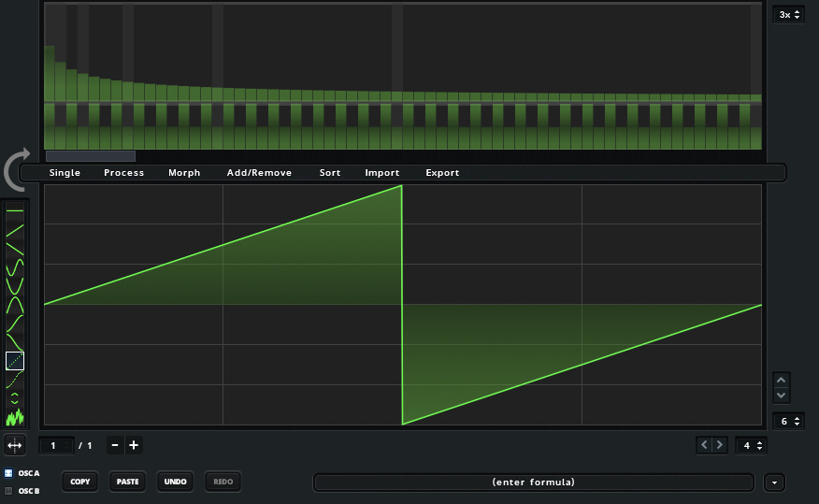Go to next with right chevron
Viewport: 819px width, 504px height.
720,445
